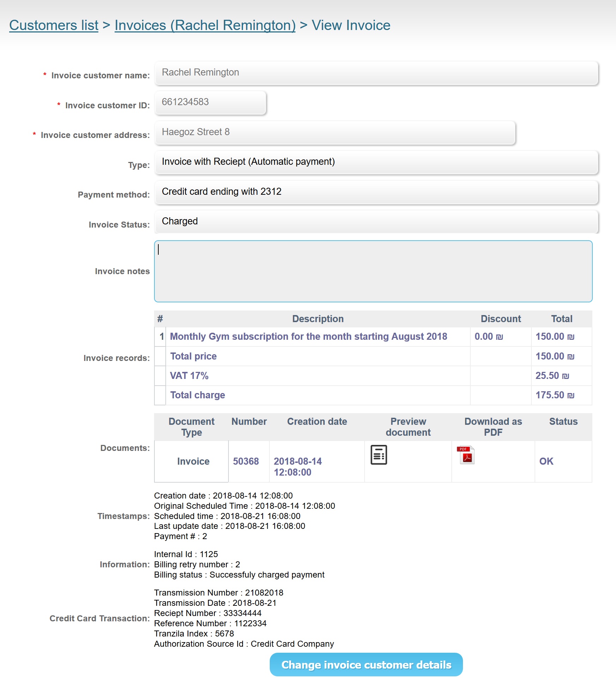Click the Transmission Date line
Screen dimensions: 616x682
(215, 603)
